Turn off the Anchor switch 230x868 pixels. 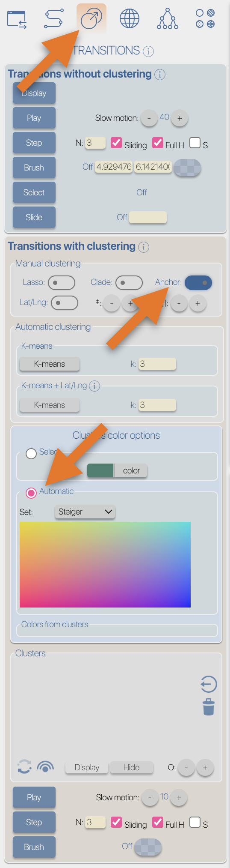[x=198, y=283]
